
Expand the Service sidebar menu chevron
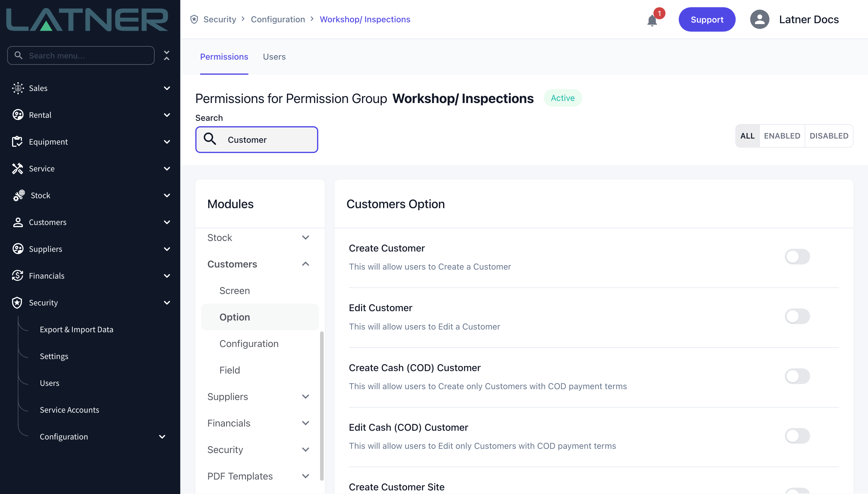click(x=167, y=169)
